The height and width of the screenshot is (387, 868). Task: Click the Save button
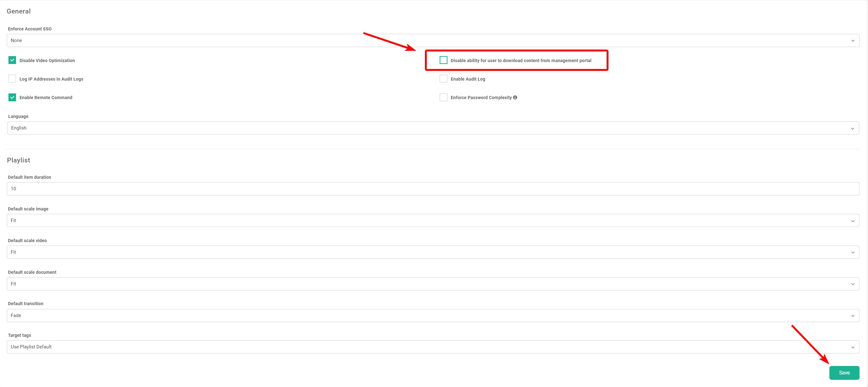[844, 373]
